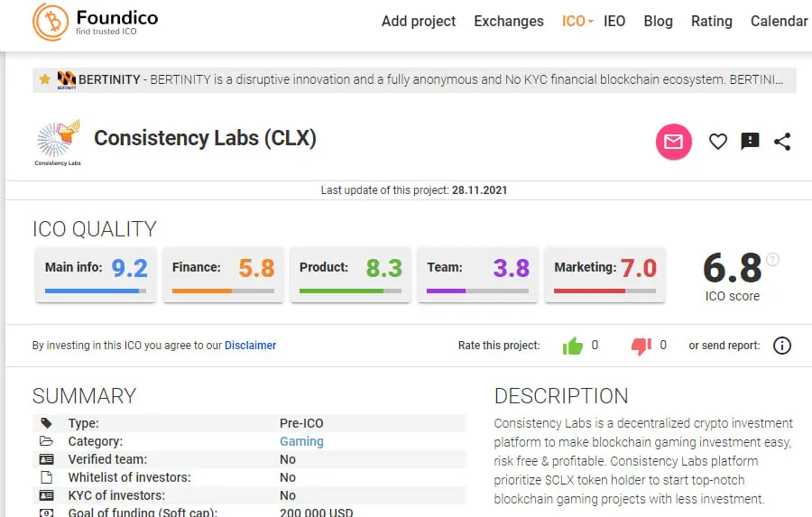The height and width of the screenshot is (517, 812).
Task: Open the report message icon
Action: 750,141
